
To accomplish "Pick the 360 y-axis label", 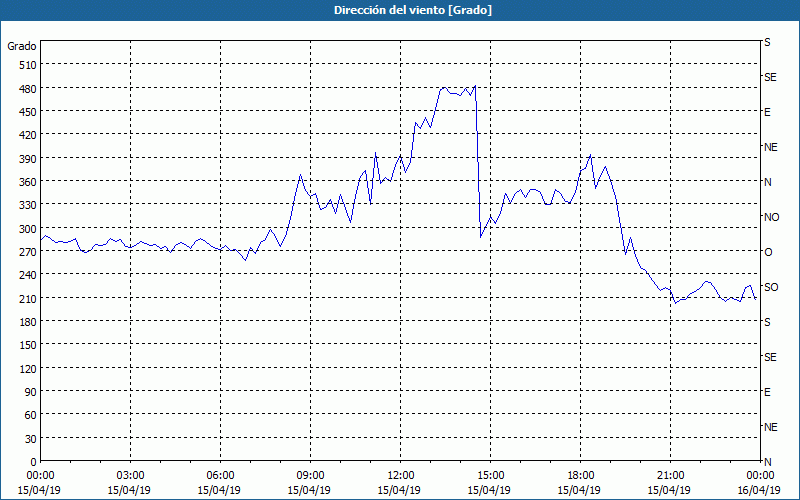I will 29,182.
